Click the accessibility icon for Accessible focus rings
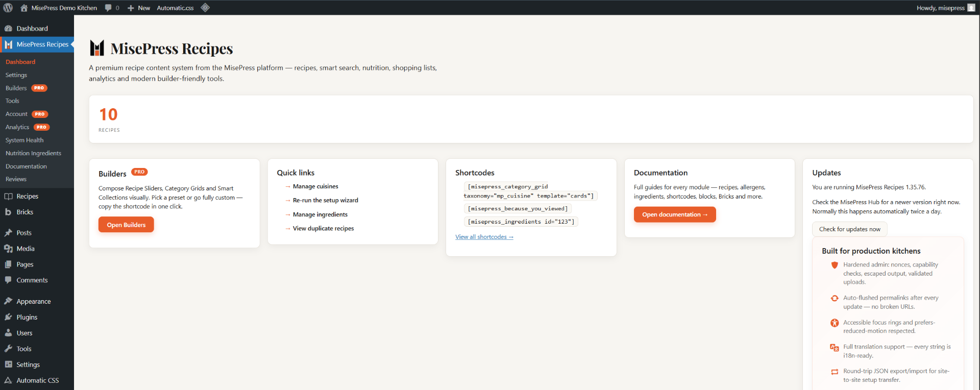The image size is (980, 390). [x=835, y=323]
